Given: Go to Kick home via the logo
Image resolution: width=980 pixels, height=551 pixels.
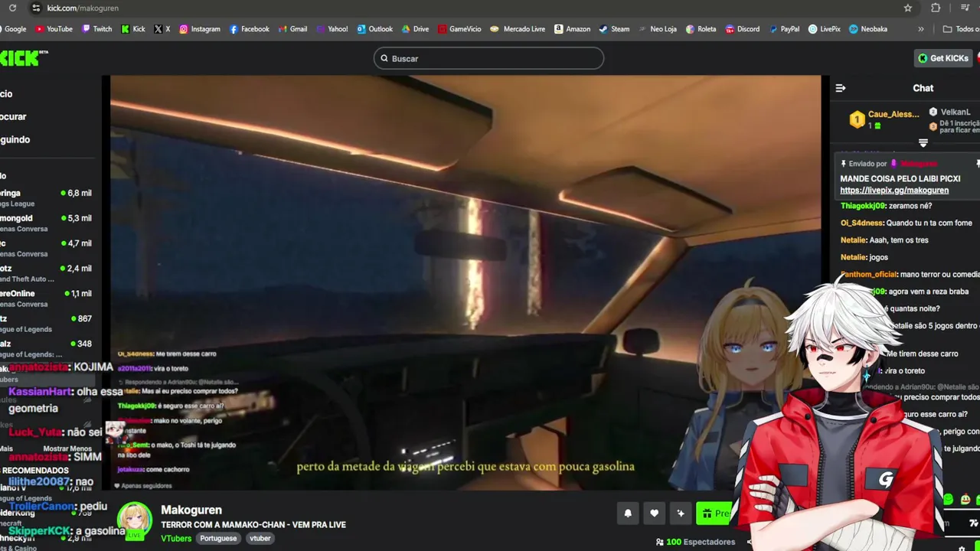Looking at the screenshot, I should pos(23,58).
